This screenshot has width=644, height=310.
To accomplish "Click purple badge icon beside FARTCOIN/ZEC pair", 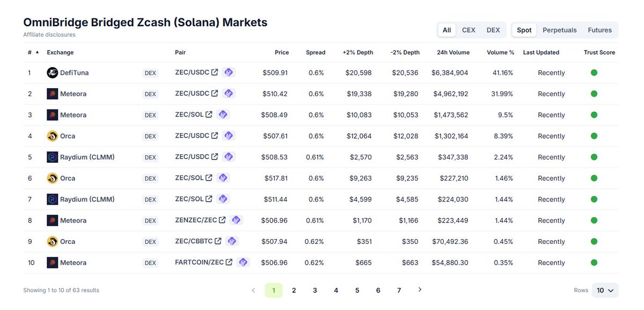I will point(244,262).
